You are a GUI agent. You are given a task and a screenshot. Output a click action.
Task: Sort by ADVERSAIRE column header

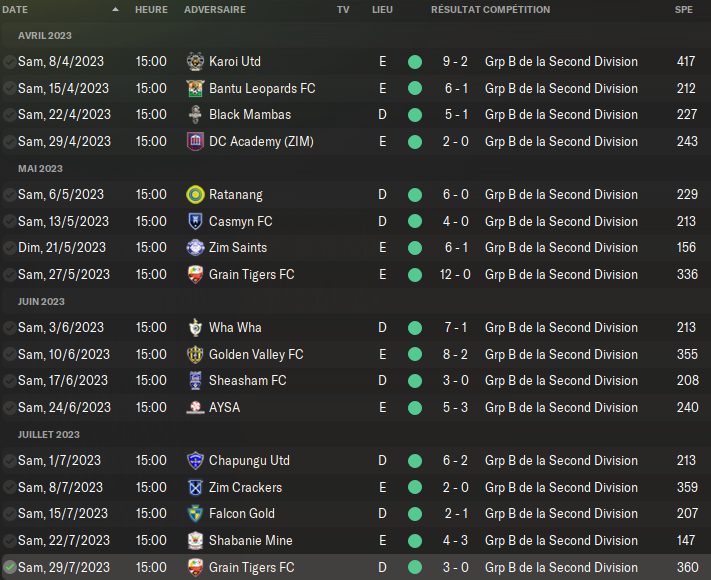pyautogui.click(x=215, y=10)
